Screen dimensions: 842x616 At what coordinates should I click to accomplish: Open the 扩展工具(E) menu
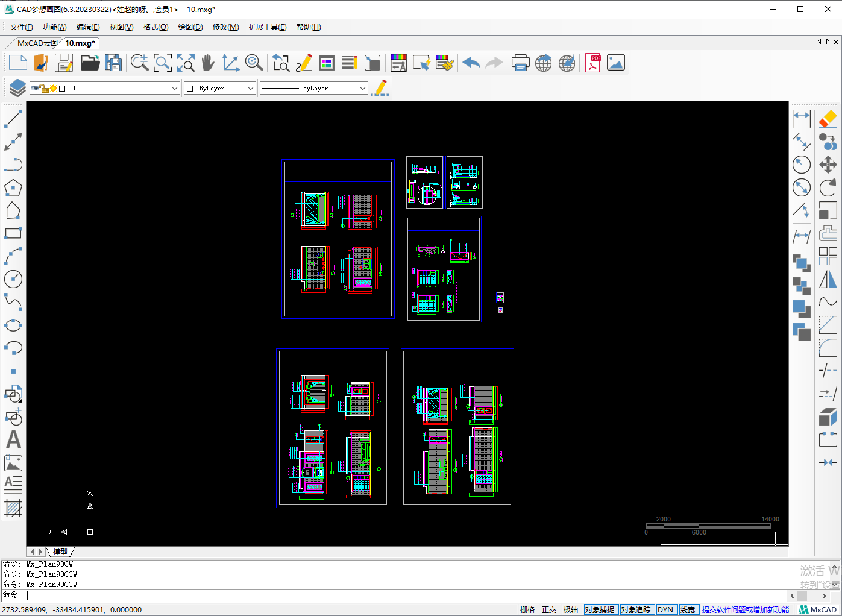coord(268,27)
